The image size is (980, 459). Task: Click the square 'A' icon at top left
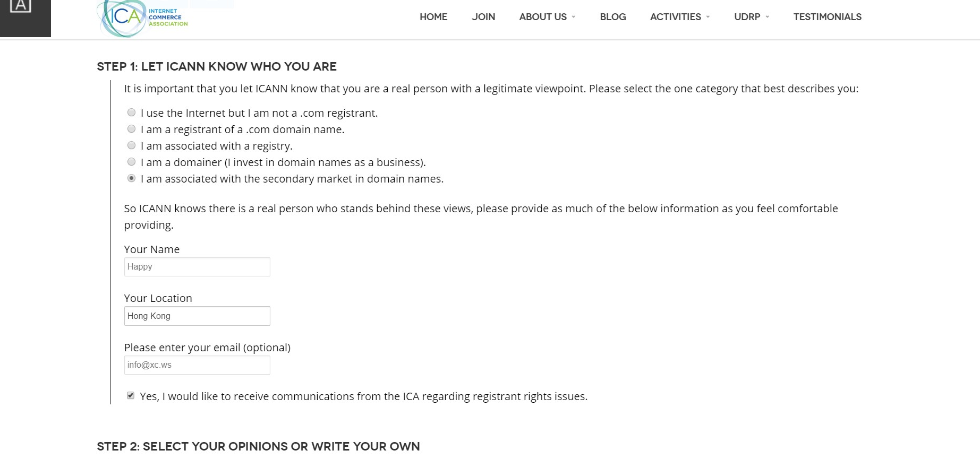(21, 7)
